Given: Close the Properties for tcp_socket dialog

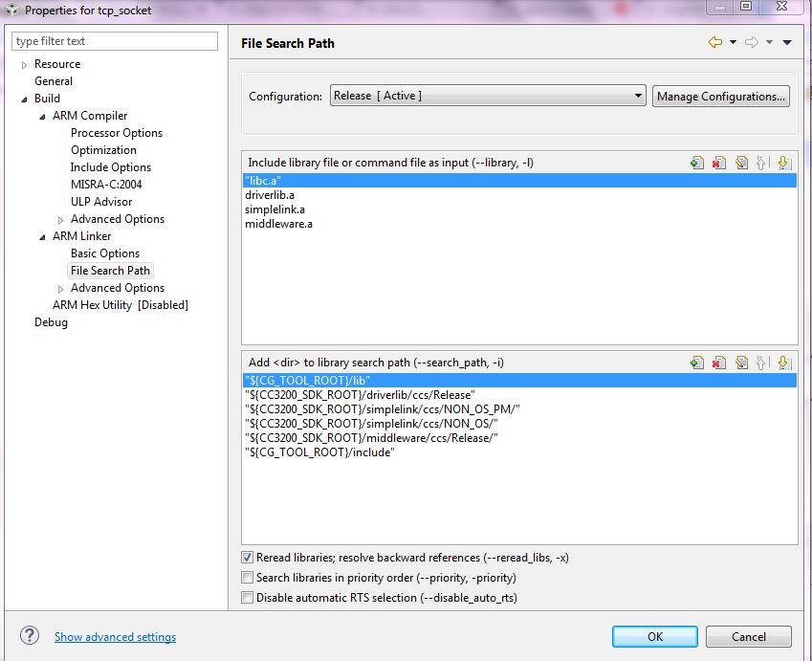Looking at the screenshot, I should coord(781,6).
